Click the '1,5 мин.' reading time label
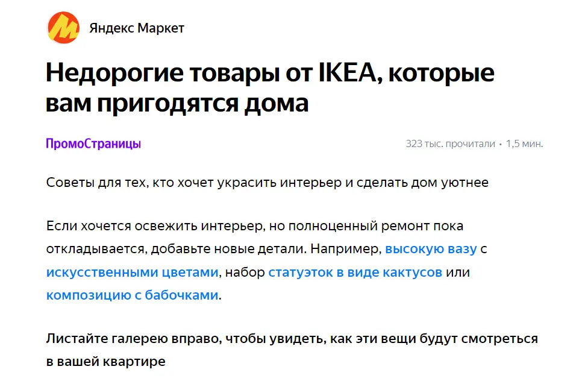 (524, 144)
